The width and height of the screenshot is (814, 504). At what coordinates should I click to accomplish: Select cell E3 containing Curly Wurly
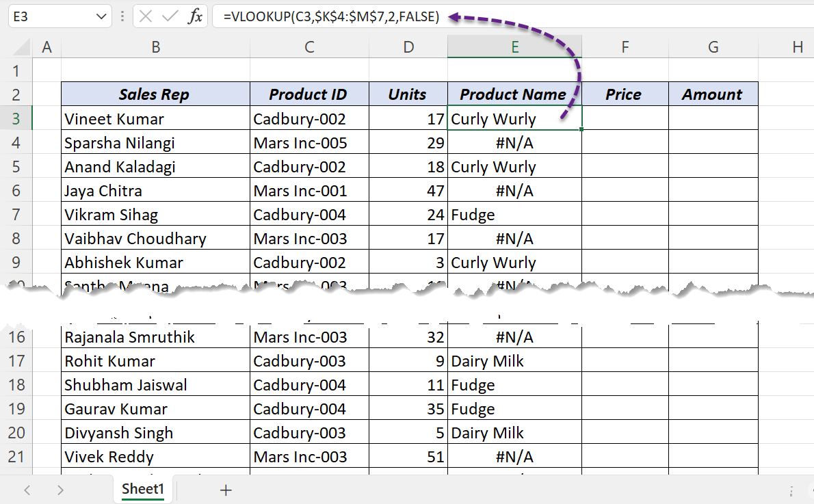click(x=514, y=118)
